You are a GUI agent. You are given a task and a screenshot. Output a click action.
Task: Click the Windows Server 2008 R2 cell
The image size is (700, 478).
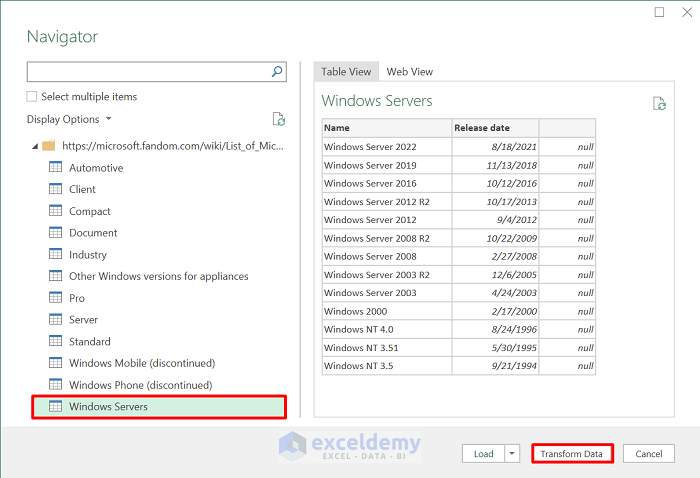(x=387, y=238)
